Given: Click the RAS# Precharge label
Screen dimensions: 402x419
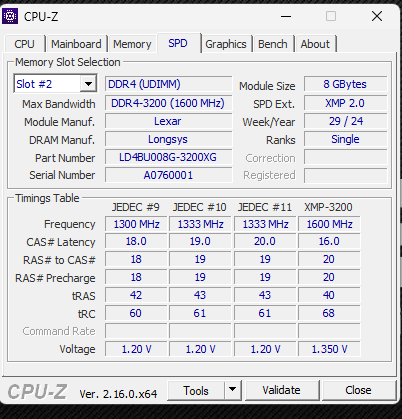Looking at the screenshot, I should click(x=55, y=278).
